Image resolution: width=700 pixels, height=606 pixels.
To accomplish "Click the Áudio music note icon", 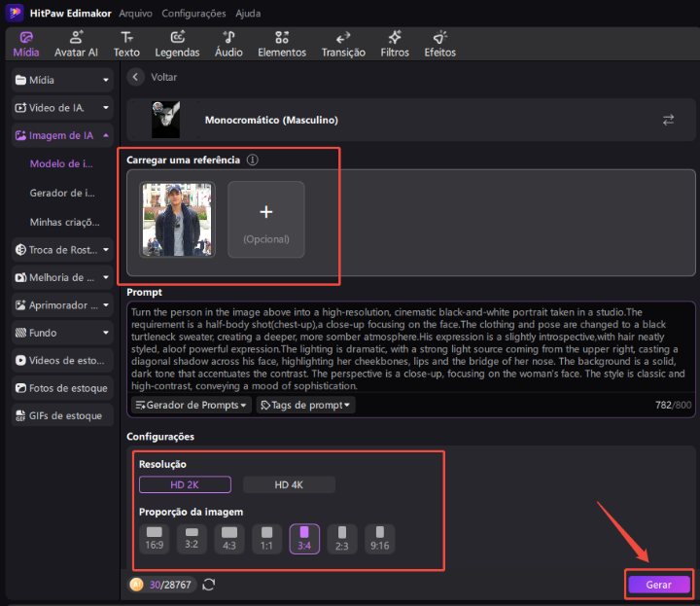I will click(x=228, y=38).
